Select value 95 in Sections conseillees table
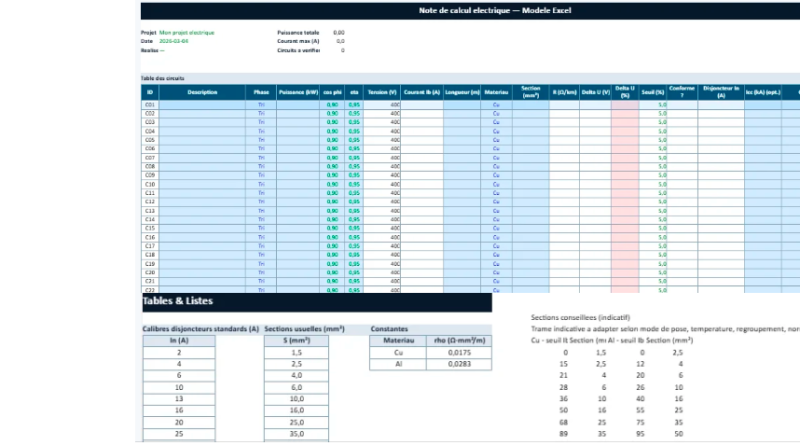Screen dimensions: 800x445 pos(640,434)
